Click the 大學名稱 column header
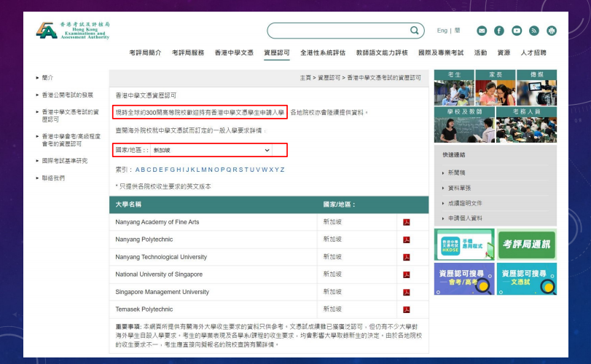 click(128, 205)
